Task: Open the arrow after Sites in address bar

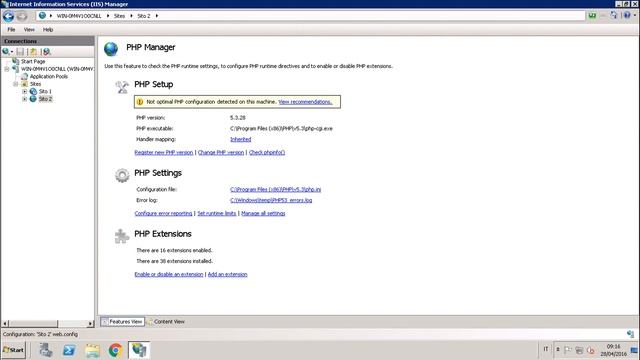Action: tap(131, 16)
